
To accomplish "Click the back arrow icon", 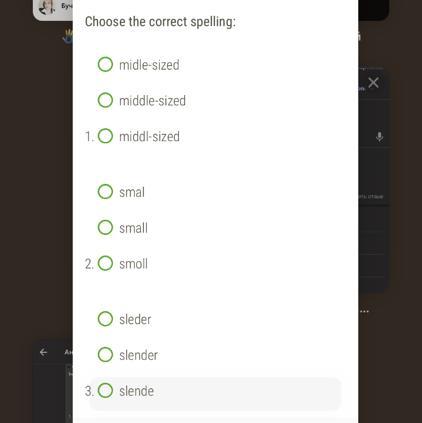I will pyautogui.click(x=43, y=352).
